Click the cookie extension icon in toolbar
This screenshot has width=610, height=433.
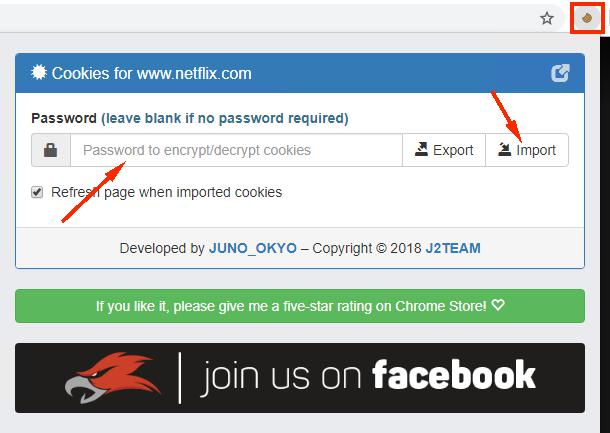587,18
